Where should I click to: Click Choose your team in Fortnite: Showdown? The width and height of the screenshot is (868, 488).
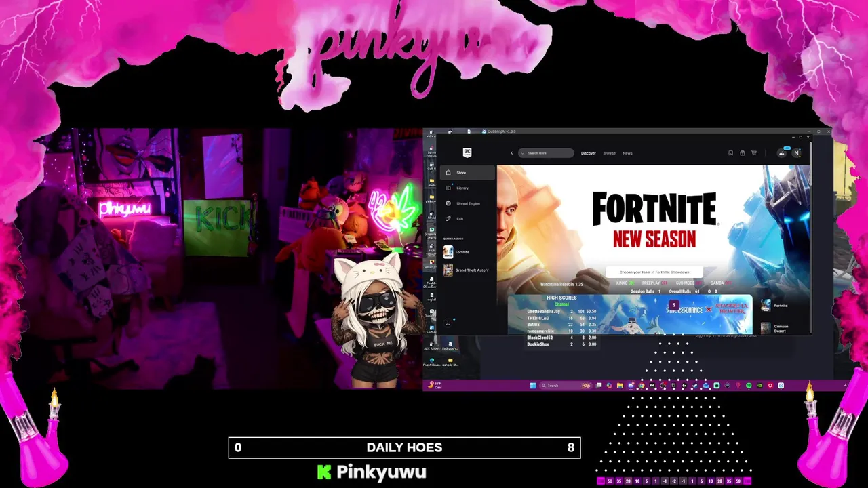(654, 272)
